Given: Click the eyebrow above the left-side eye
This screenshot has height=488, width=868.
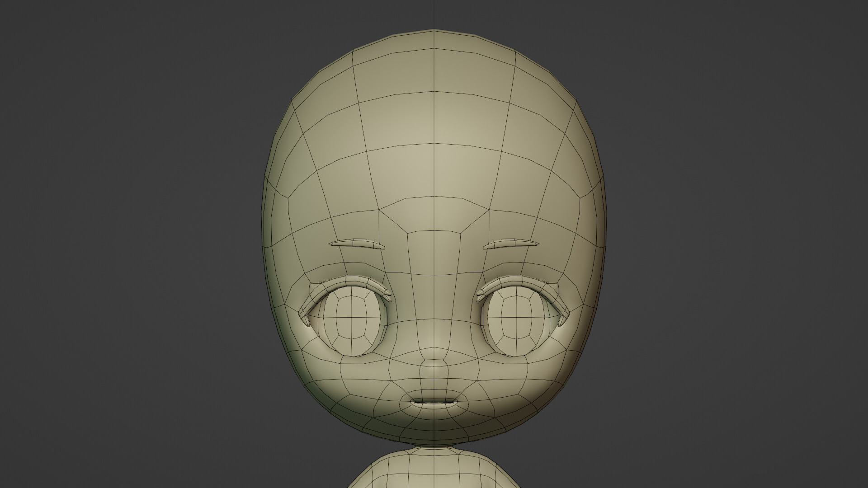Looking at the screenshot, I should click(357, 244).
